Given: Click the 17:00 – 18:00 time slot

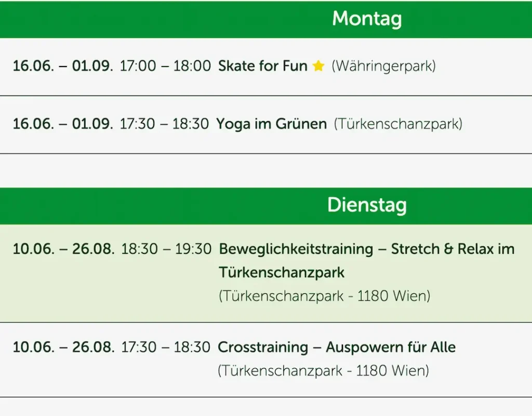Looking at the screenshot, I should 165,66.
